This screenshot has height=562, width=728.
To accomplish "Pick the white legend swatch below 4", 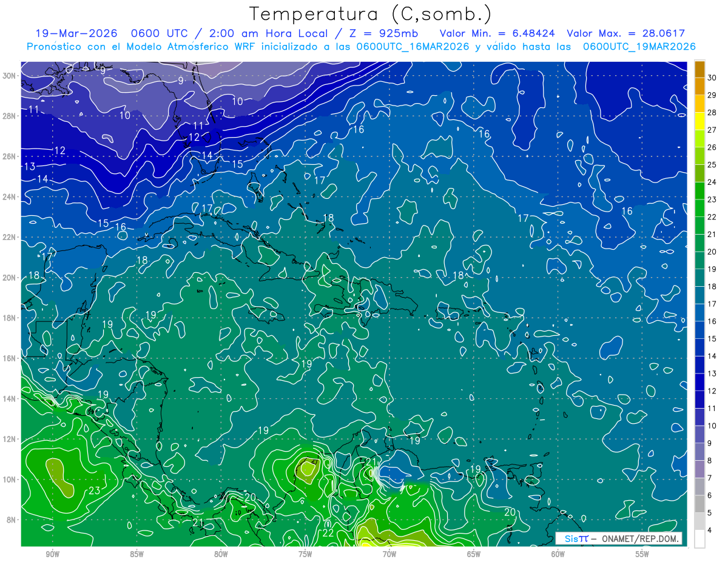I will pyautogui.click(x=699, y=538).
